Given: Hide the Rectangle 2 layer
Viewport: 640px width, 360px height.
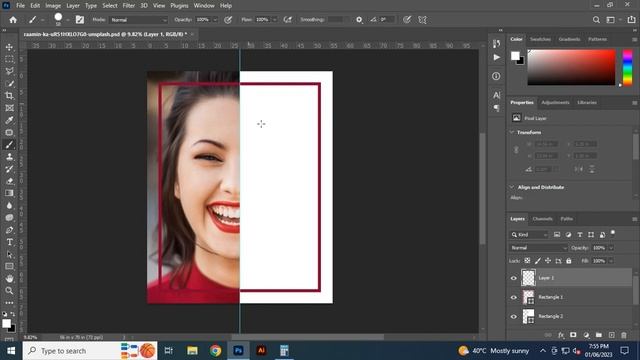Looking at the screenshot, I should 514,317.
